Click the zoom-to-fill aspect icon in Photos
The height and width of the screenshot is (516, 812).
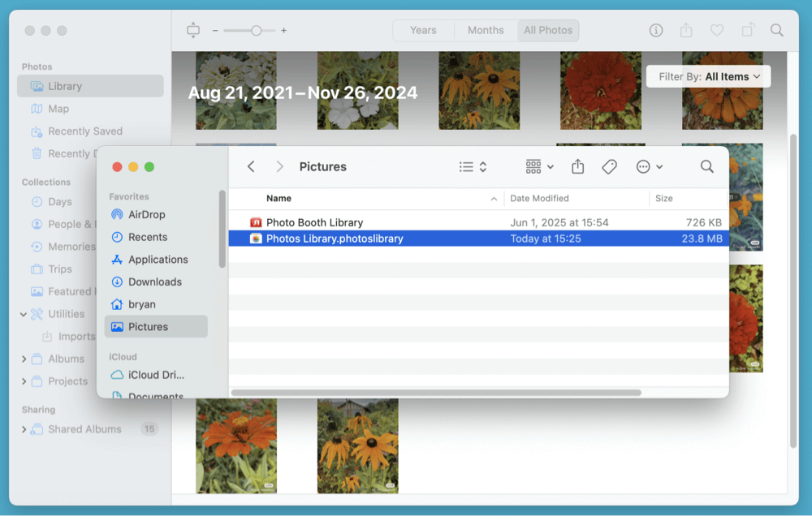[192, 30]
